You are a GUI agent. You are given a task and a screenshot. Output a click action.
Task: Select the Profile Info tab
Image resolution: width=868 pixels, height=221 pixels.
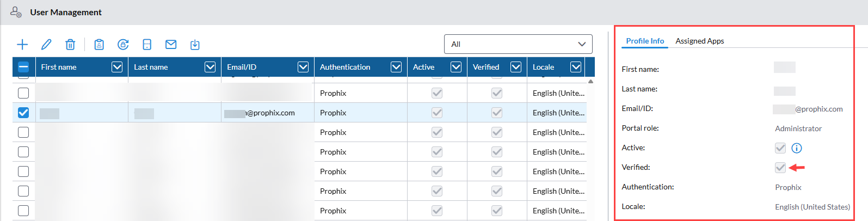click(x=645, y=41)
